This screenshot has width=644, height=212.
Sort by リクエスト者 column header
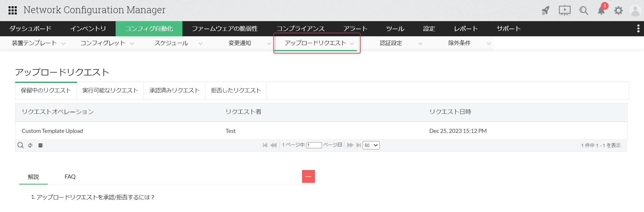click(x=243, y=112)
